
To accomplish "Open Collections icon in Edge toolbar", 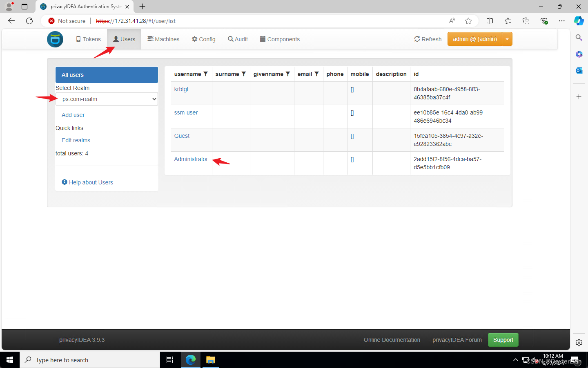I will (x=526, y=21).
